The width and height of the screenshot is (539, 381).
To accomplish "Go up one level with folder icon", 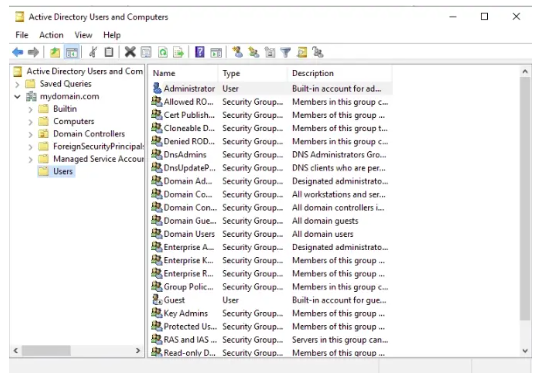I will tap(55, 52).
